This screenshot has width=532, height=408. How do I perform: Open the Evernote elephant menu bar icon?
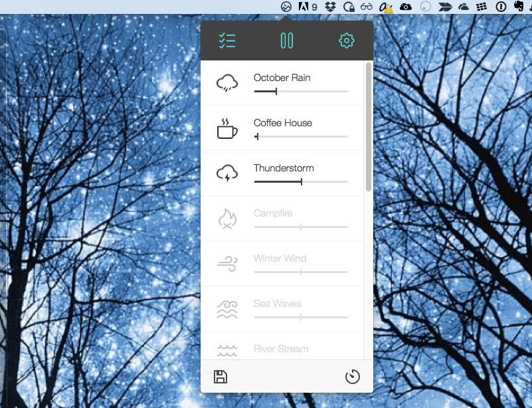[519, 7]
